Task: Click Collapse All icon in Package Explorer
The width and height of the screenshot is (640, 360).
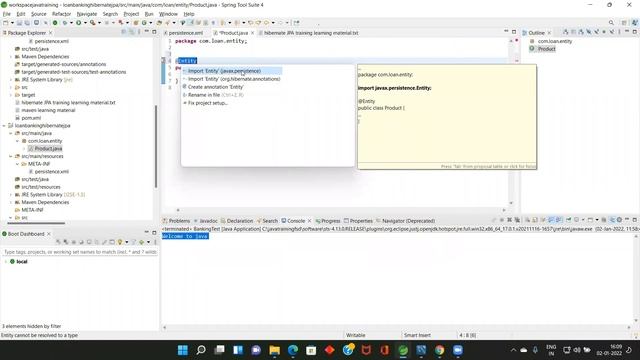Action: coord(124,31)
